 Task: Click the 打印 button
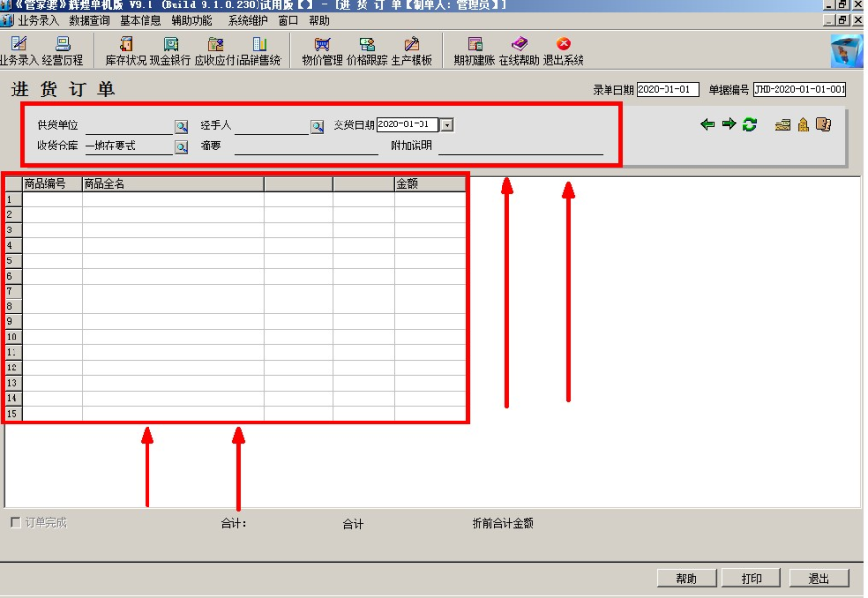tap(751, 579)
